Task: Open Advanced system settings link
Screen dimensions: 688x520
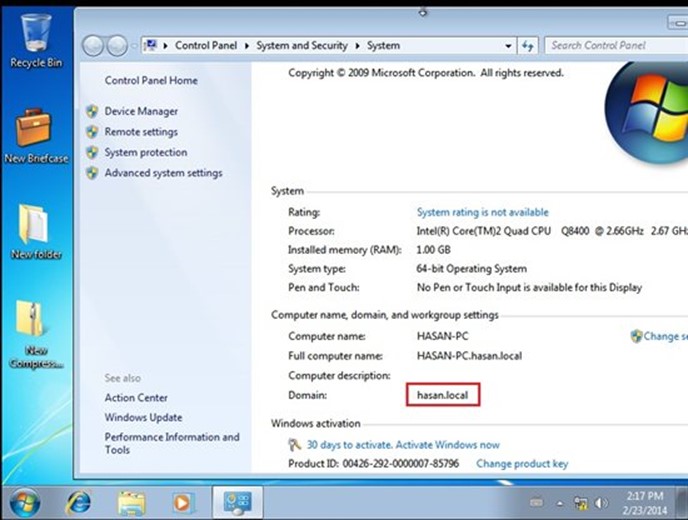Action: click(x=163, y=173)
